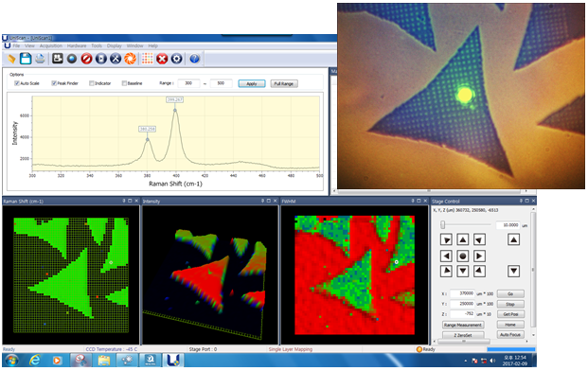Click the red X cancel toolbar icon
This screenshot has height=371, width=588.
point(162,59)
